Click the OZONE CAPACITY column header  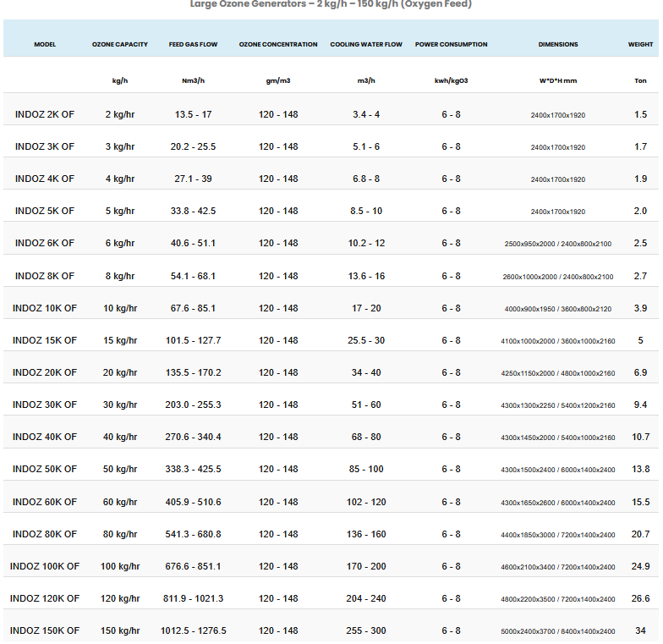[120, 45]
